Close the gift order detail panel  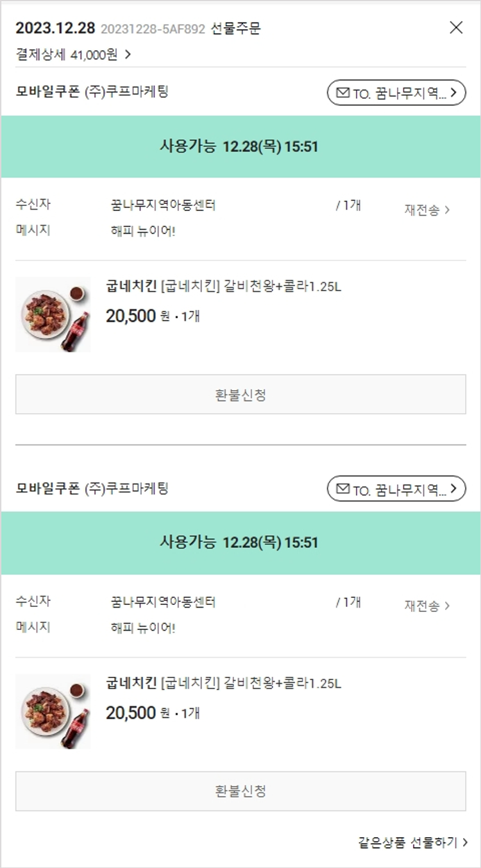pos(456,28)
